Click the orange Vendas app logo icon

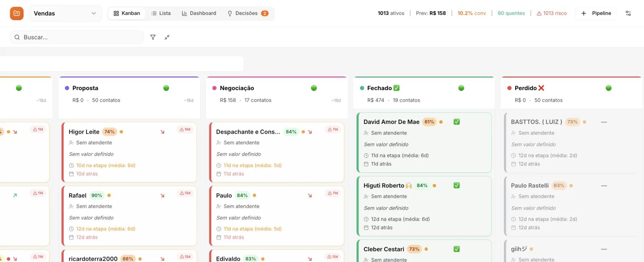point(17,13)
